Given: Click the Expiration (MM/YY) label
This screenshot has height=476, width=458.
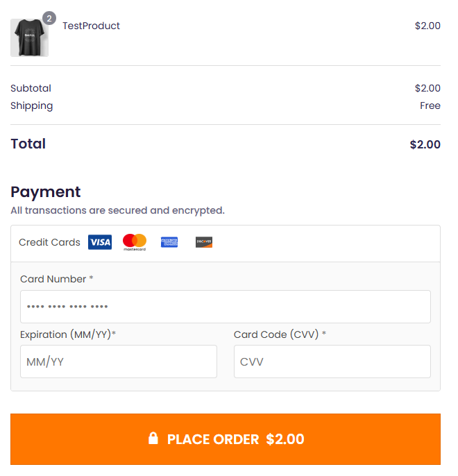Looking at the screenshot, I should pos(67,334).
